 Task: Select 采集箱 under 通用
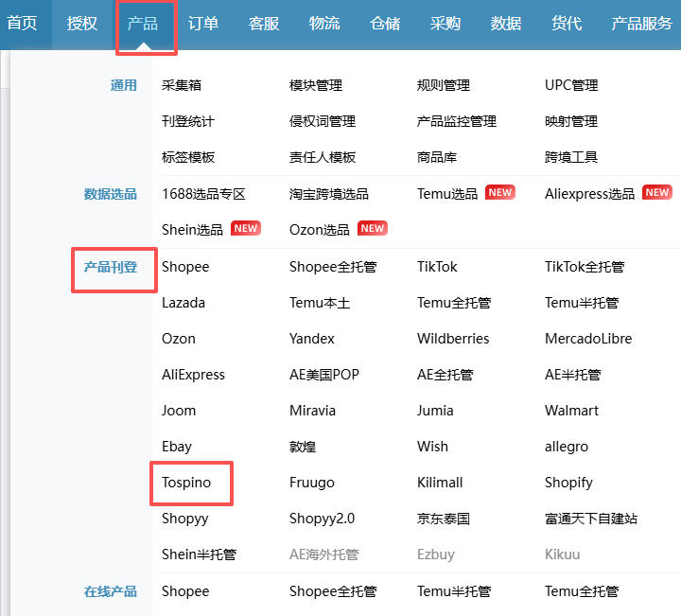click(182, 85)
